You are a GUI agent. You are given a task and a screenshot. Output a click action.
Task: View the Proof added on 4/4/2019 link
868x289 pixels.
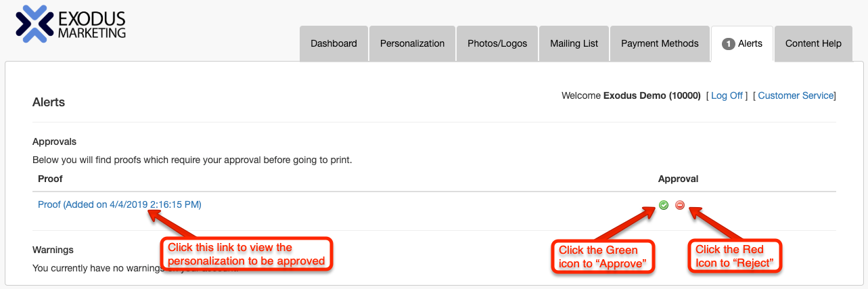pos(120,204)
